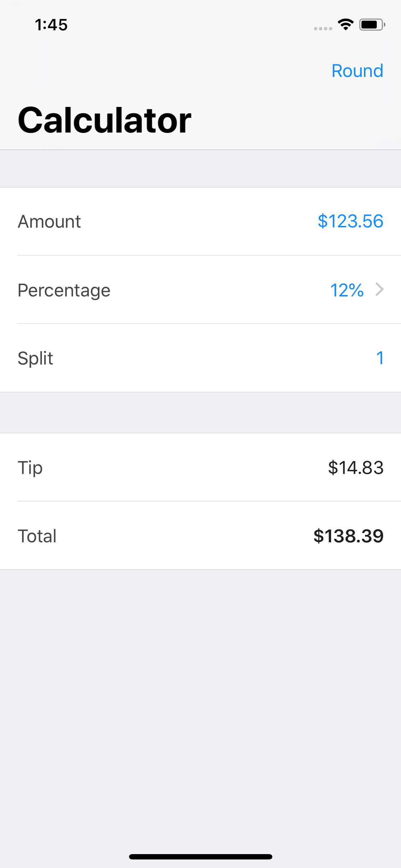Tap the 1:45 clock in status bar
This screenshot has width=401, height=868.
(x=51, y=25)
